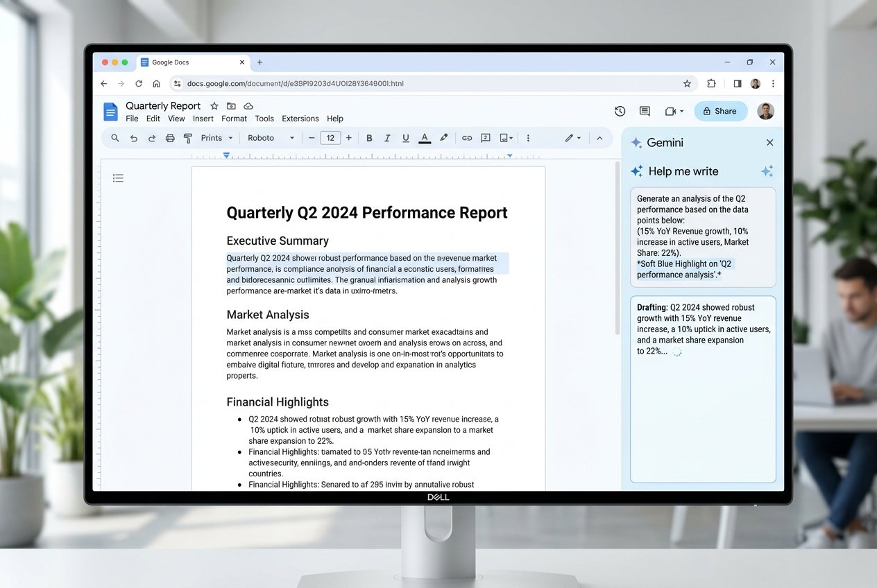Viewport: 877px width, 588px height.
Task: Click the Executive Summary heading
Action: coord(278,241)
